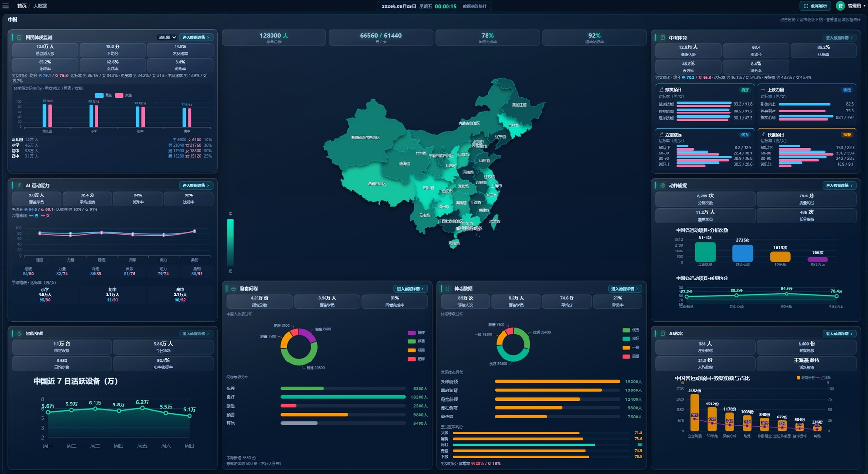Click the 全屏展示 fullscreen button

click(x=815, y=6)
